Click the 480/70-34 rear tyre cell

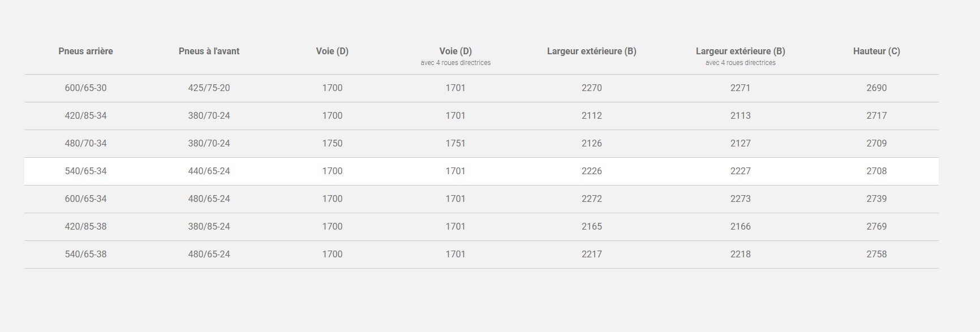tap(85, 144)
